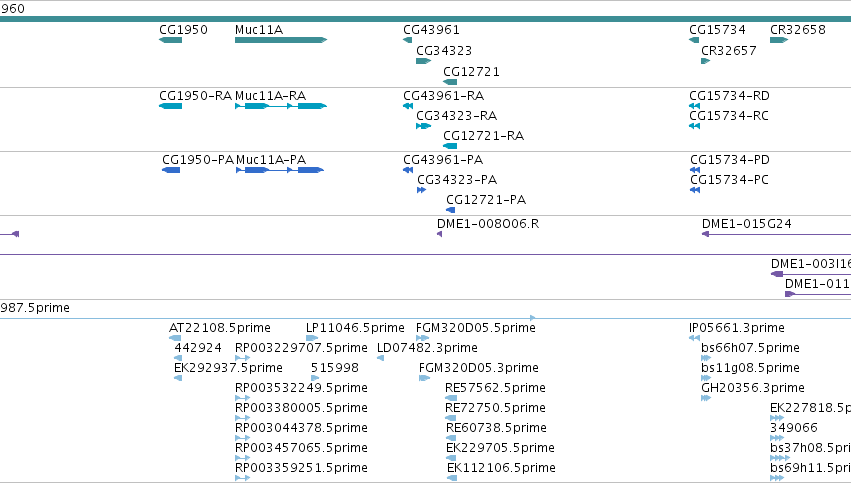Click the CG34323 gene arrow glyph
The image size is (851, 483).
423,61
